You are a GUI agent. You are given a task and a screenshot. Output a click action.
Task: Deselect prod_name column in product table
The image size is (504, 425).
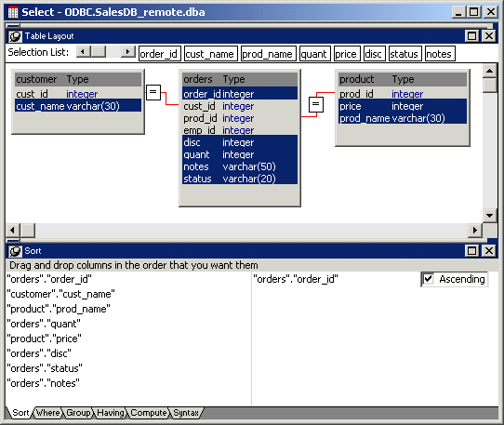pyautogui.click(x=403, y=118)
